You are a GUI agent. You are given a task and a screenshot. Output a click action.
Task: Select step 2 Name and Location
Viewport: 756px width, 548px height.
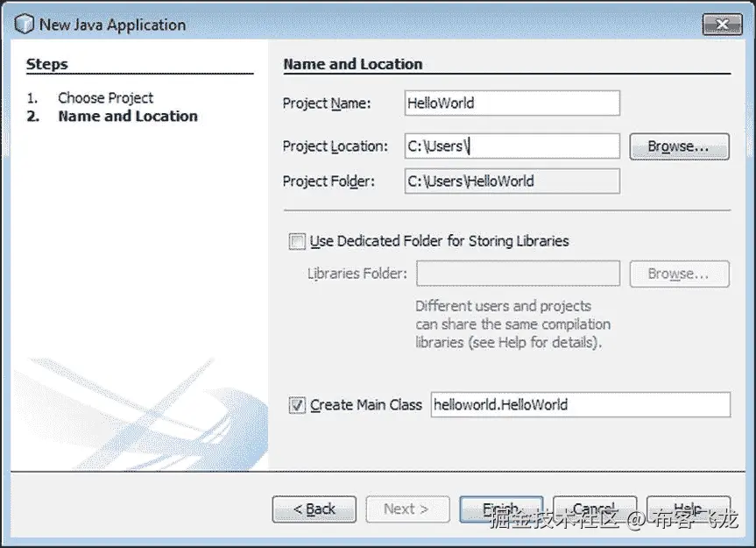click(x=127, y=116)
